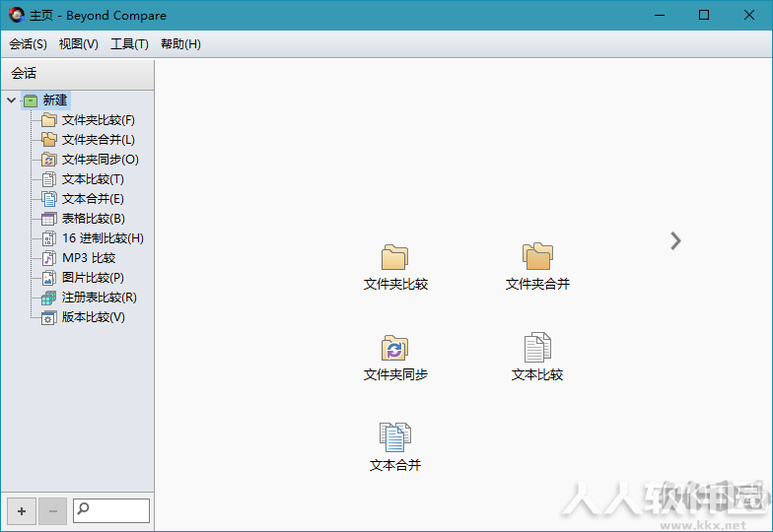Viewport: 773px width, 532px height.
Task: Open the 文件夹比较 large folder icon
Action: pos(394,256)
